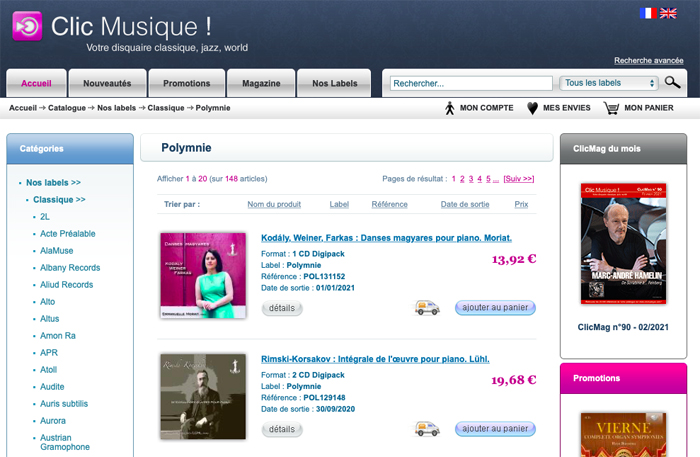Go to results page 4

tap(479, 179)
